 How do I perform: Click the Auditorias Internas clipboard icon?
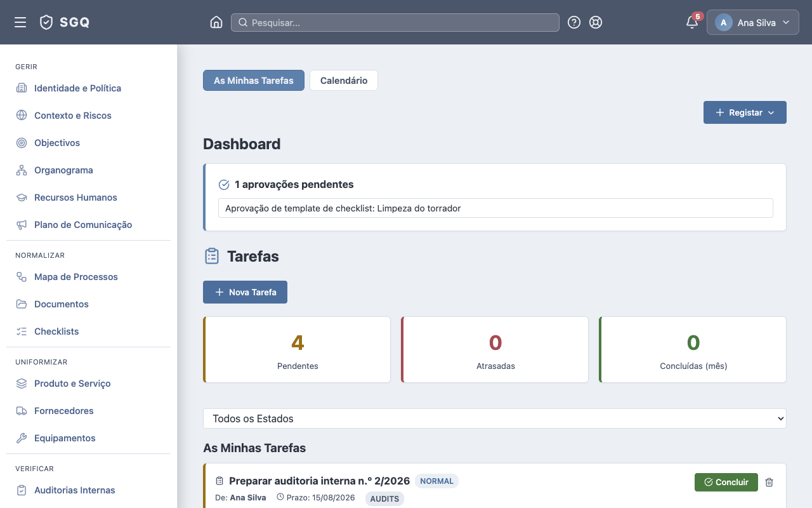(x=22, y=490)
